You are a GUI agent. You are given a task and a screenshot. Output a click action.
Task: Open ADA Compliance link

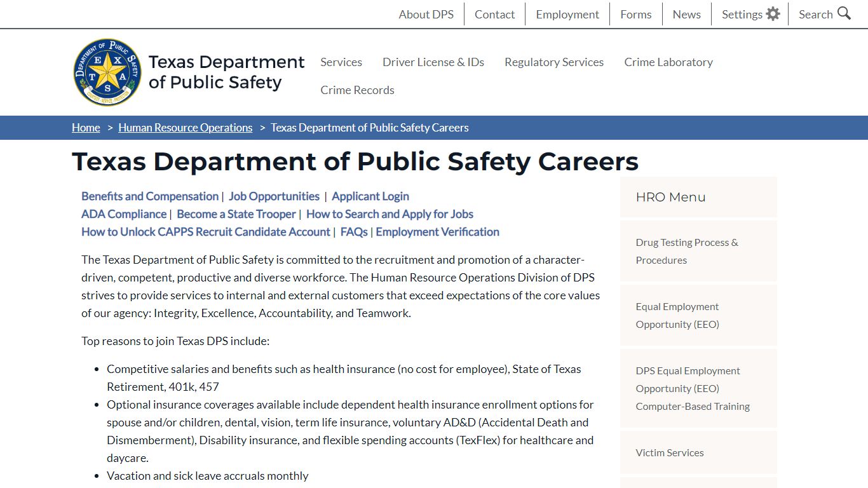[x=124, y=214]
